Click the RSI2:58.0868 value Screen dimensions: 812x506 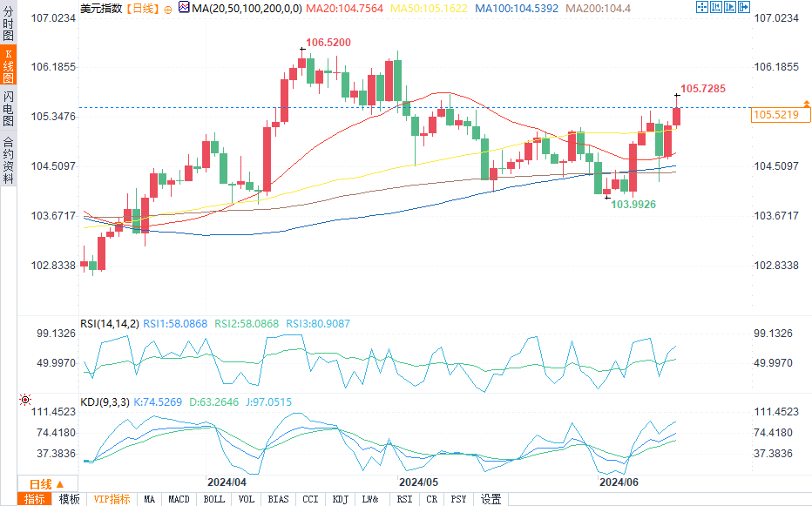247,324
